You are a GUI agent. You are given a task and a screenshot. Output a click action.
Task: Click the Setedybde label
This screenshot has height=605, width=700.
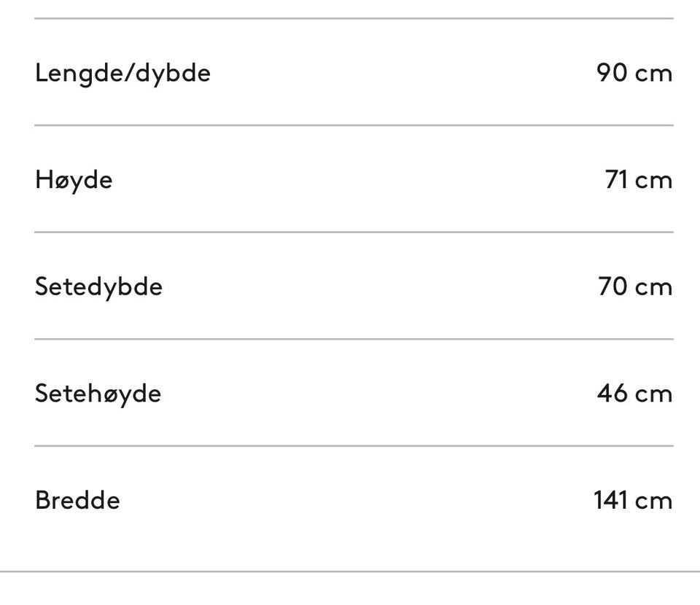point(98,287)
